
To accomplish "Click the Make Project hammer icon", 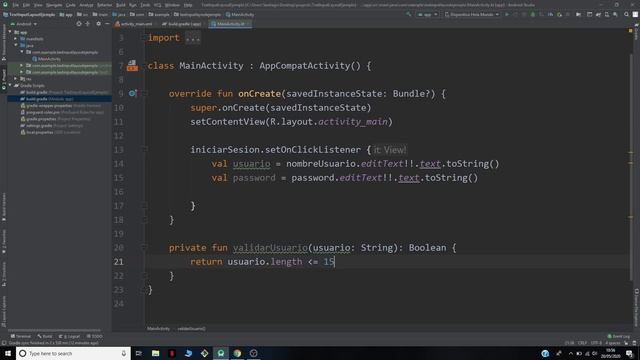I will tap(409, 14).
